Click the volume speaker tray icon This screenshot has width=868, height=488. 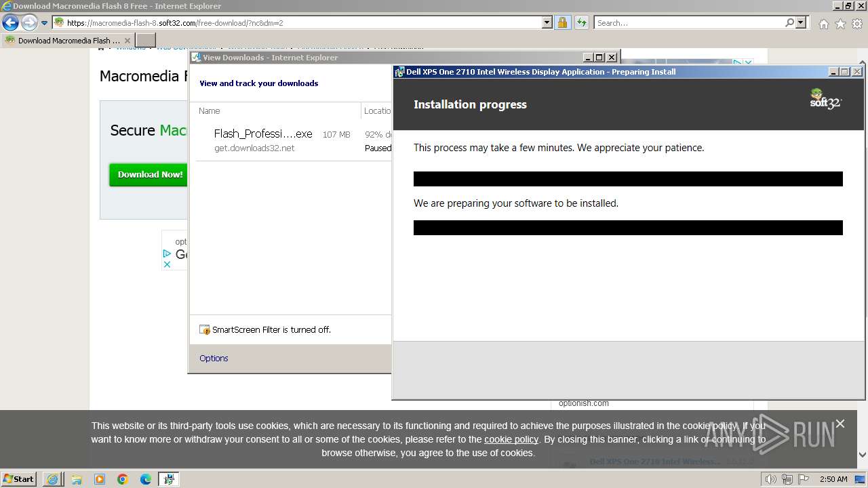pos(770,479)
